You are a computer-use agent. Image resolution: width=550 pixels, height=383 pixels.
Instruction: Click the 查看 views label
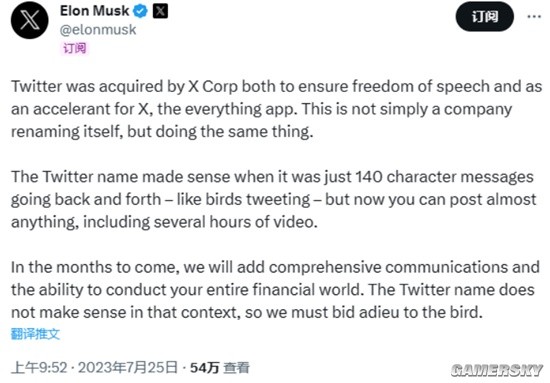[237, 368]
